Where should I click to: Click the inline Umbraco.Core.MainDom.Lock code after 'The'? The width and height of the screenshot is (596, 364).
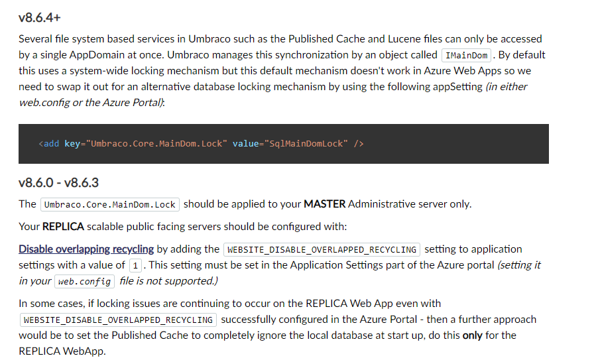110,205
